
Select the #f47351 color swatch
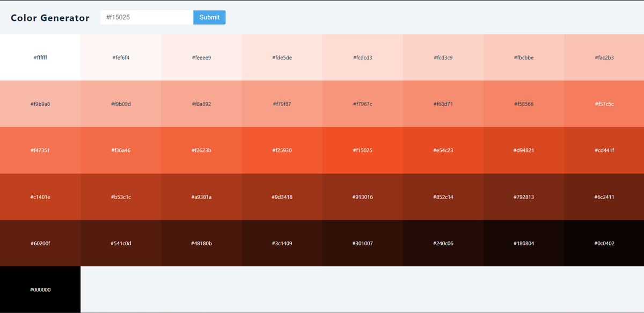click(40, 150)
